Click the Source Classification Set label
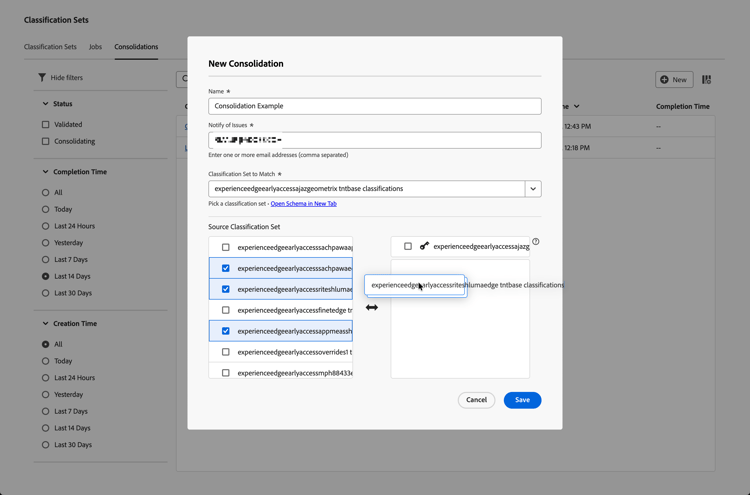 coord(244,227)
